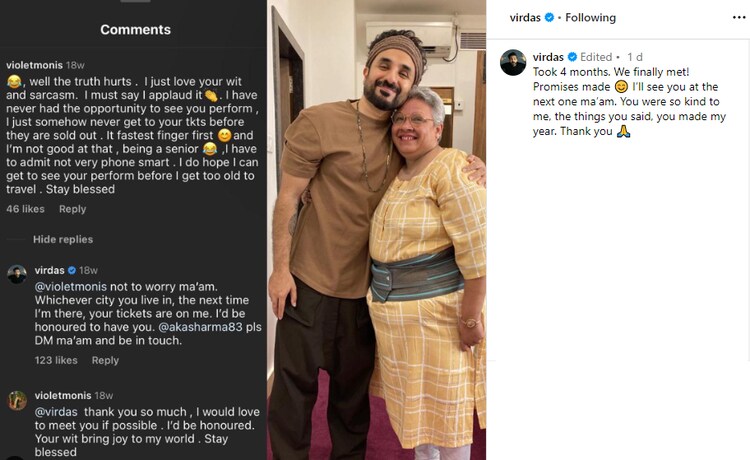Click virdas avatar next to the caption
This screenshot has width=750, height=460.
[x=513, y=62]
